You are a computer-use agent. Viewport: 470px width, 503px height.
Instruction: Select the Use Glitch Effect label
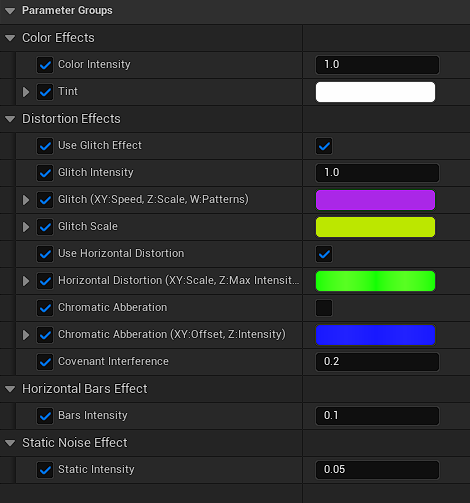[100, 145]
